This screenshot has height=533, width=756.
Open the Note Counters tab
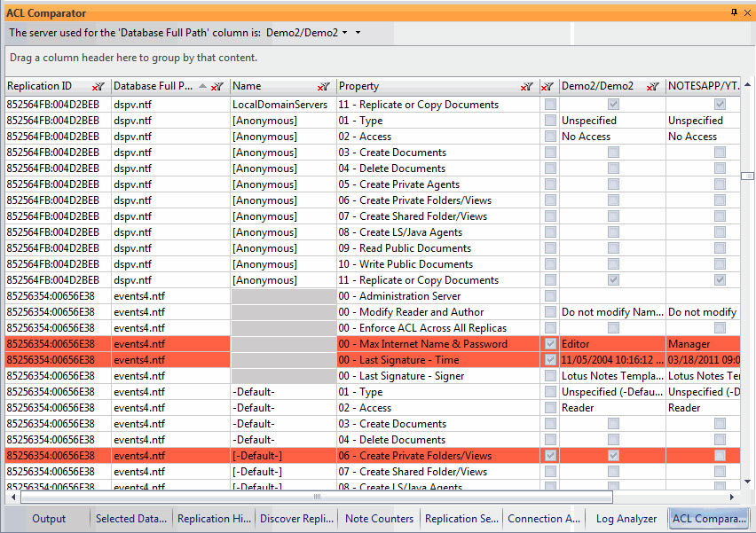point(379,519)
